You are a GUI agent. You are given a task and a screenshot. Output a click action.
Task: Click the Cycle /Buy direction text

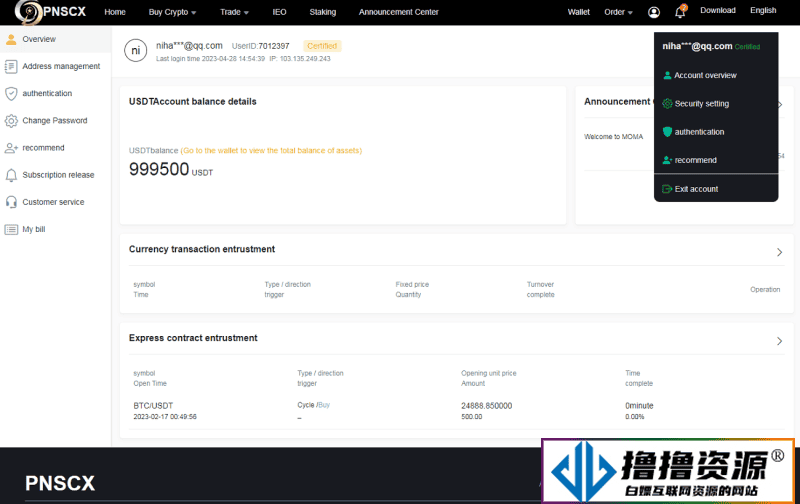point(313,405)
